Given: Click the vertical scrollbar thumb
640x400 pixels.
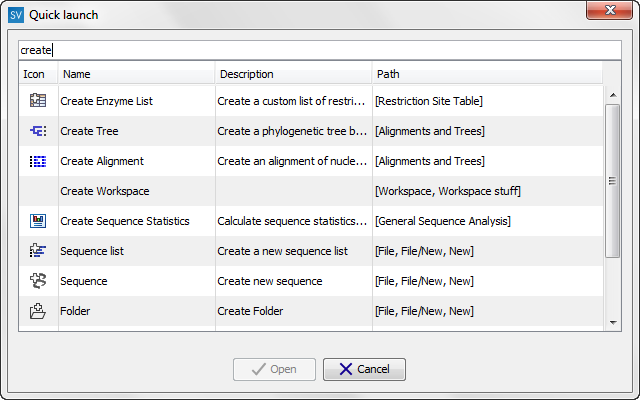Looking at the screenshot, I should click(x=613, y=181).
